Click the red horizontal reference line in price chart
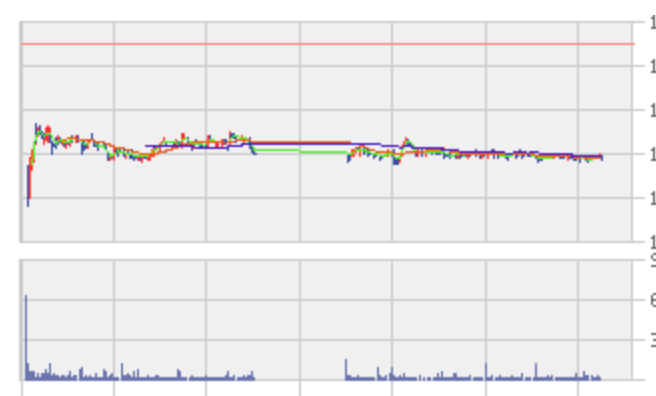The width and height of the screenshot is (656, 396). coord(328,43)
